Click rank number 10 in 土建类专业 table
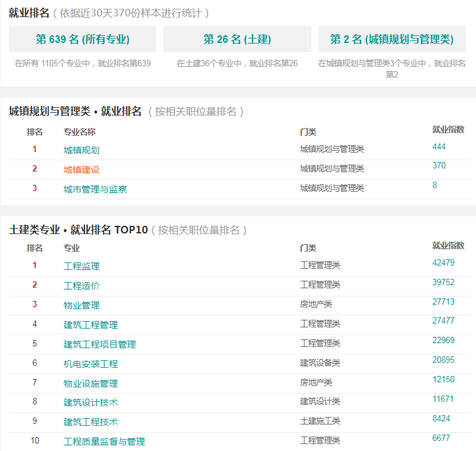The height and width of the screenshot is (451, 476). coord(35,440)
